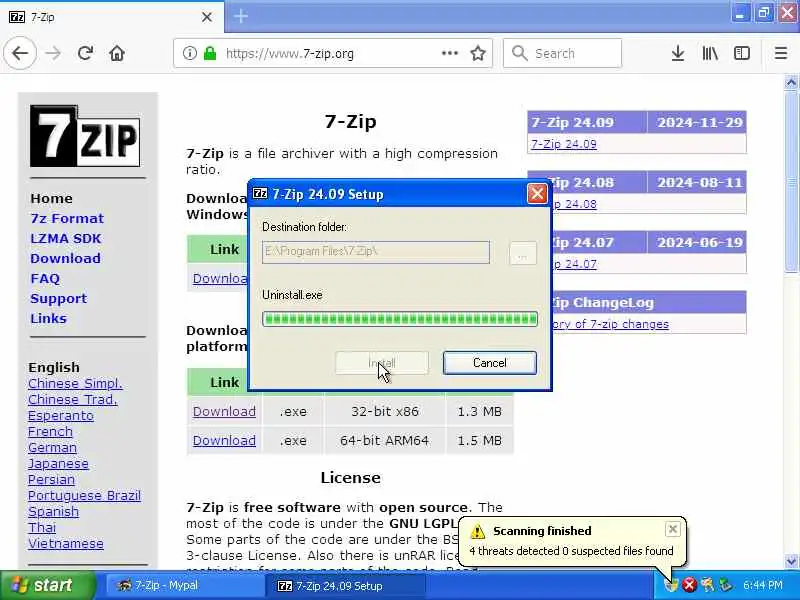Open the history of 7-zip changes link
This screenshot has width=800, height=600.
[x=611, y=324]
